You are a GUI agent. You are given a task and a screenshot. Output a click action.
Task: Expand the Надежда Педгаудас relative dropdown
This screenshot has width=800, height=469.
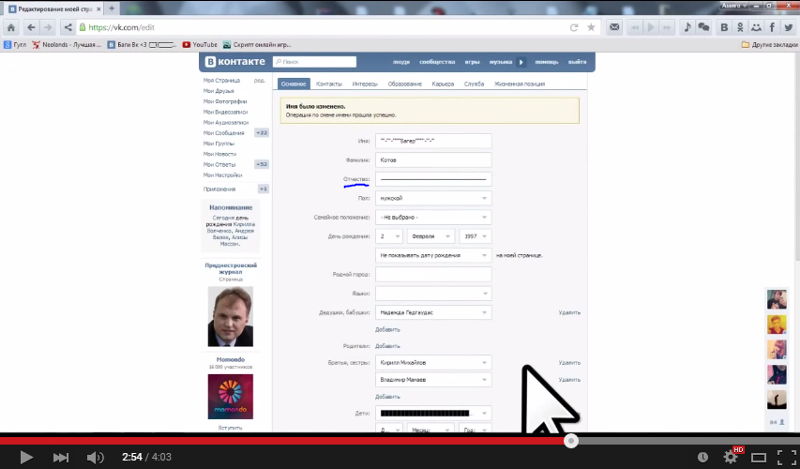coord(433,312)
